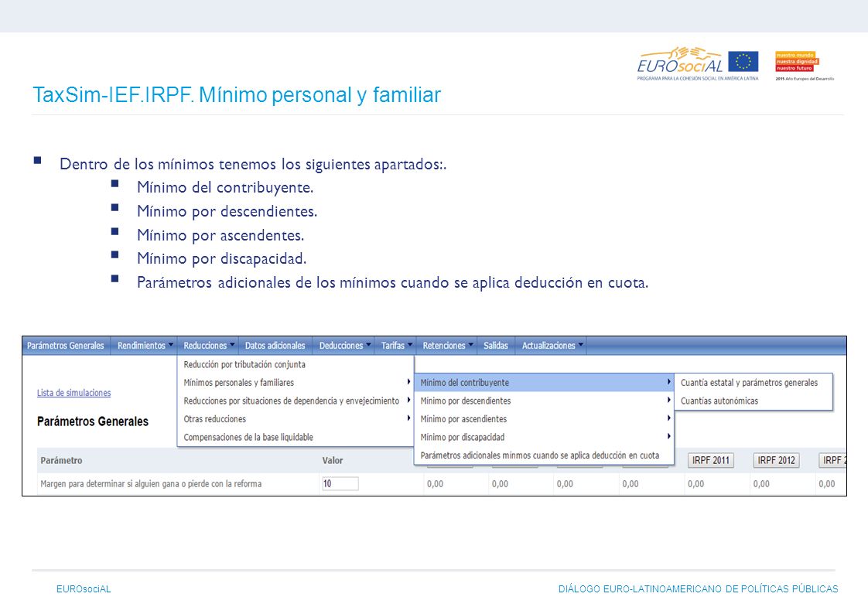Expand arrow of Reducciones por situaciones de dependencia

tap(408, 400)
